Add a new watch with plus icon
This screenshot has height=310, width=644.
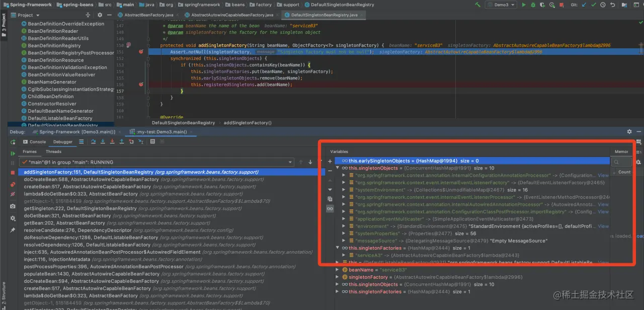click(330, 162)
